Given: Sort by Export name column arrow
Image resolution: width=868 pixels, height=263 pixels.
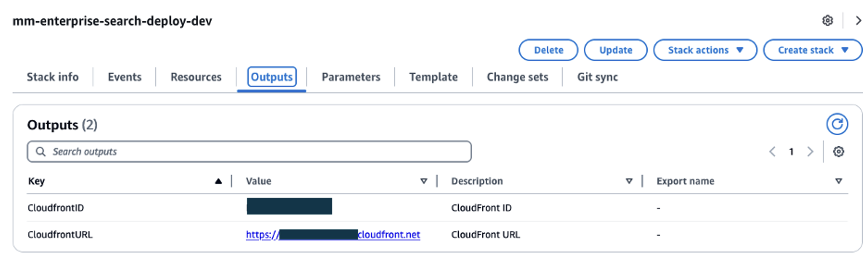Looking at the screenshot, I should pyautogui.click(x=839, y=182).
